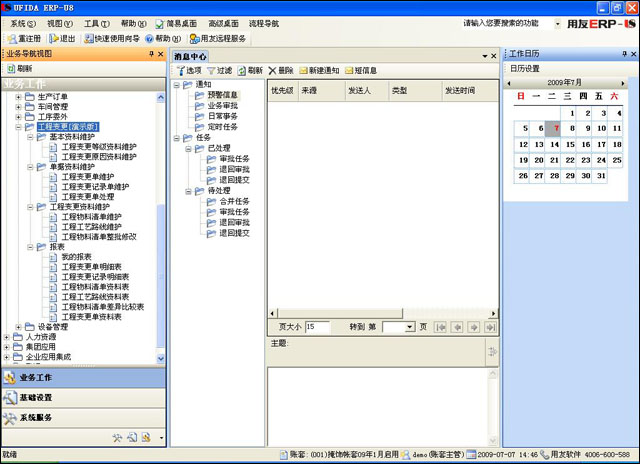This screenshot has height=464, width=640.
Task: Select 工程物料清单维护 in the tree
Action: pyautogui.click(x=91, y=217)
